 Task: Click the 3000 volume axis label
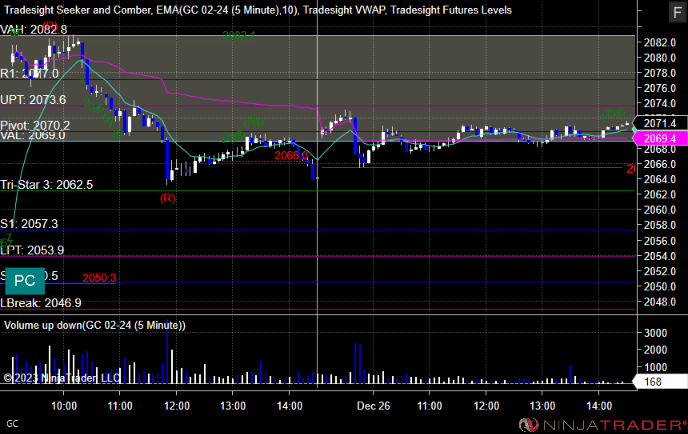tap(656, 333)
